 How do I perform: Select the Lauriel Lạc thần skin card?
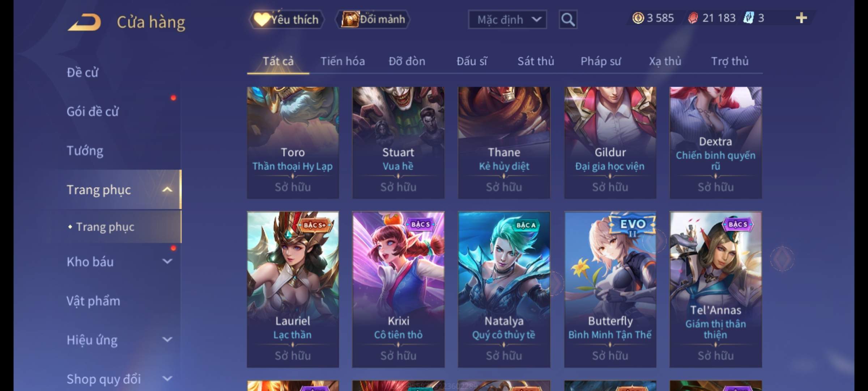293,290
